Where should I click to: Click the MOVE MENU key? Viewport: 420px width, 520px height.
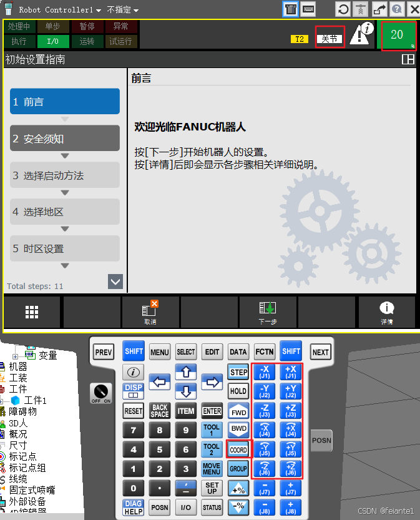click(212, 469)
